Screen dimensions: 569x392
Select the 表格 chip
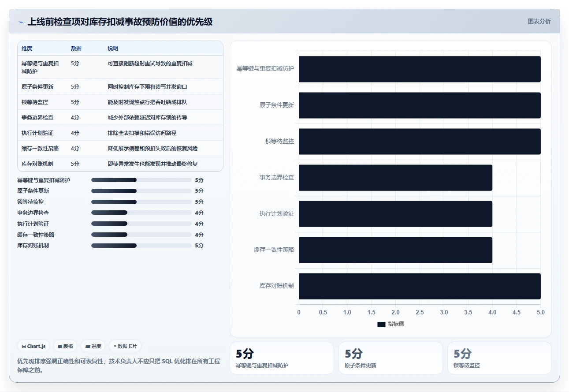tap(65, 346)
